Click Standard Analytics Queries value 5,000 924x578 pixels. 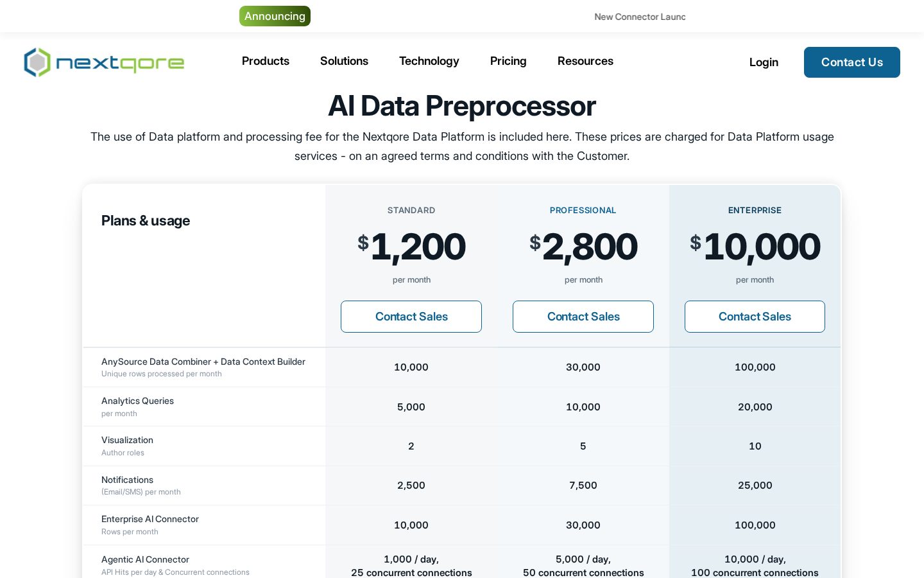pos(411,407)
